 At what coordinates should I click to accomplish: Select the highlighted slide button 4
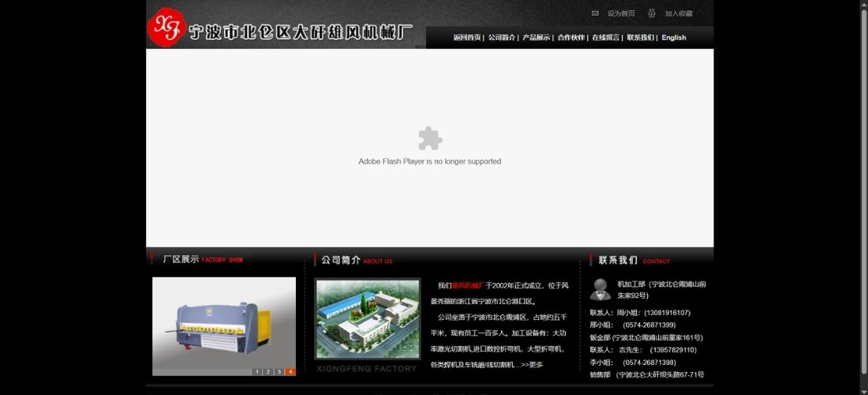pos(290,372)
